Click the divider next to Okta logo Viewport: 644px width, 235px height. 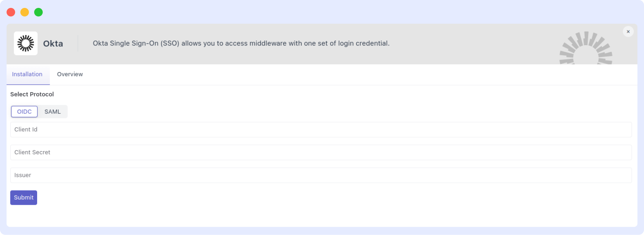point(78,43)
